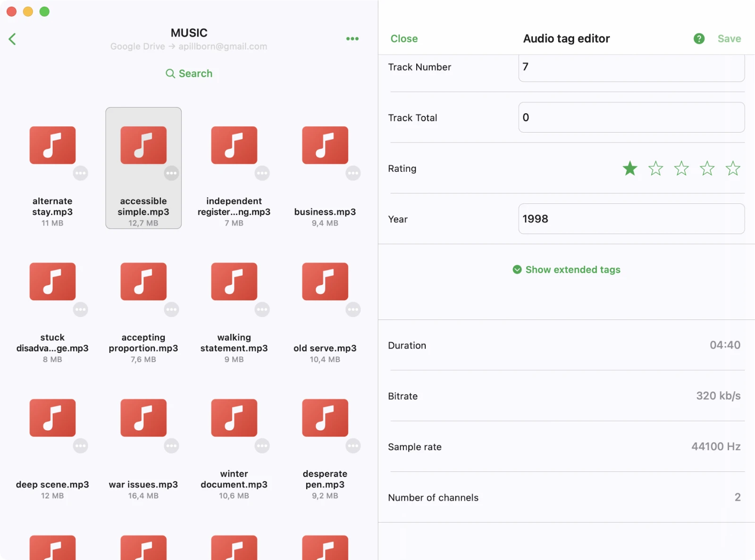The width and height of the screenshot is (755, 560).
Task: Click the more button on desperate pen.mp3
Action: point(353,446)
